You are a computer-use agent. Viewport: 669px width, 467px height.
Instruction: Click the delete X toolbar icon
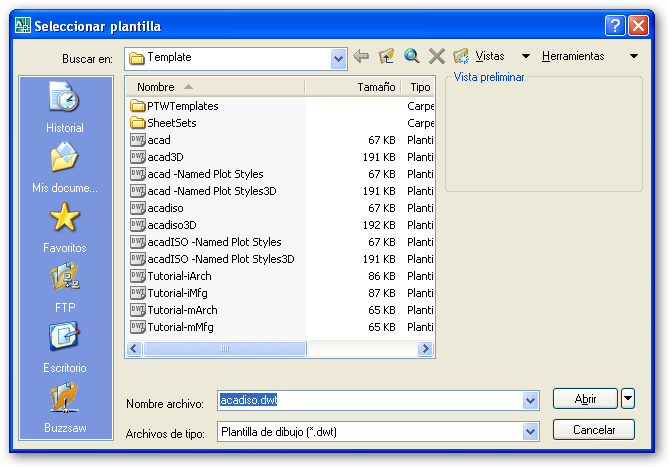click(436, 57)
